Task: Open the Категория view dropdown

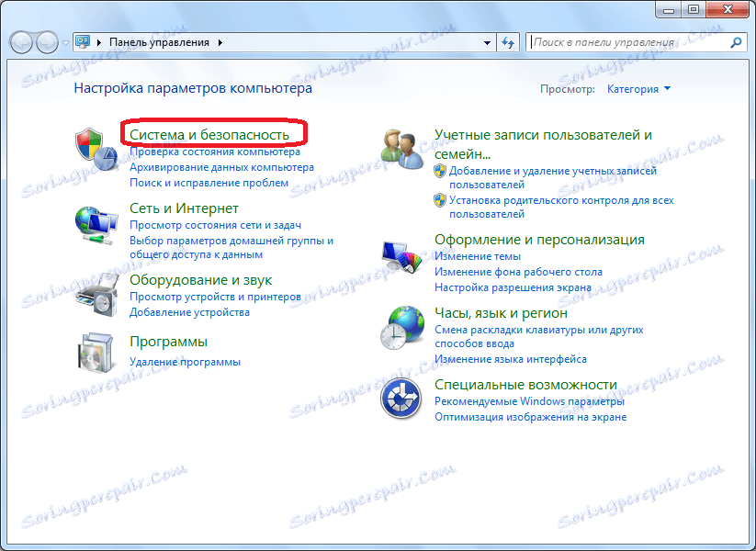Action: (x=635, y=88)
